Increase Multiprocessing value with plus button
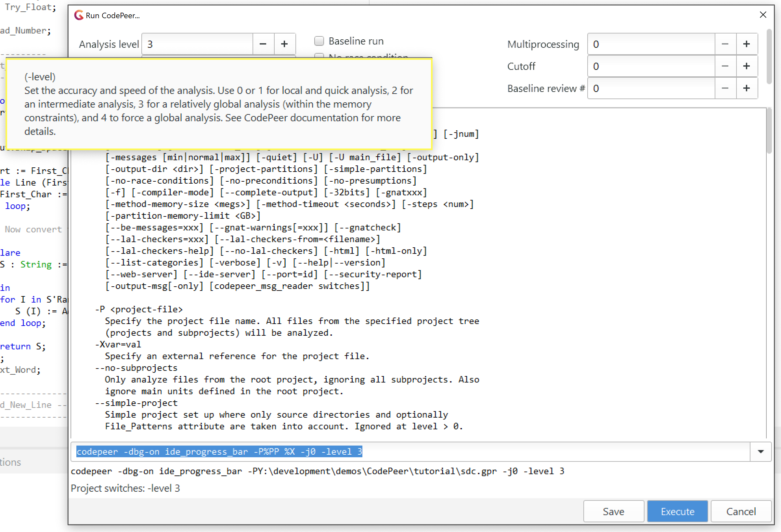 click(747, 44)
